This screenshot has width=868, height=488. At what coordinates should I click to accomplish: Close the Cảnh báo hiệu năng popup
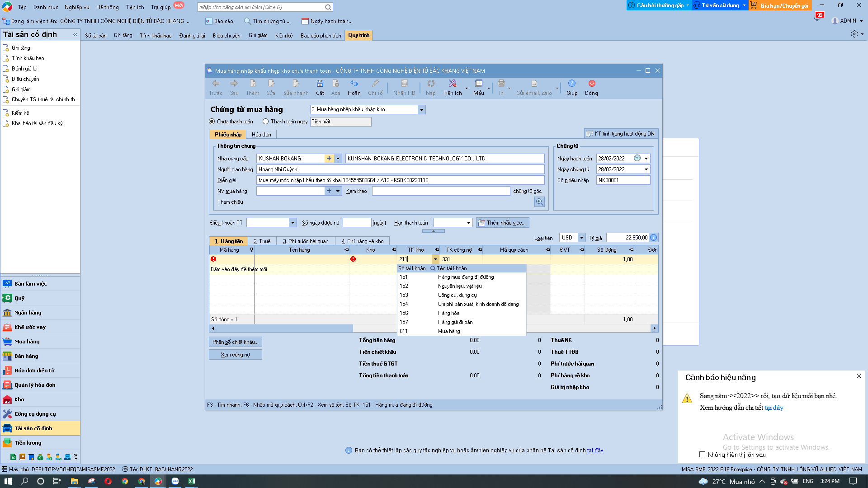point(859,376)
